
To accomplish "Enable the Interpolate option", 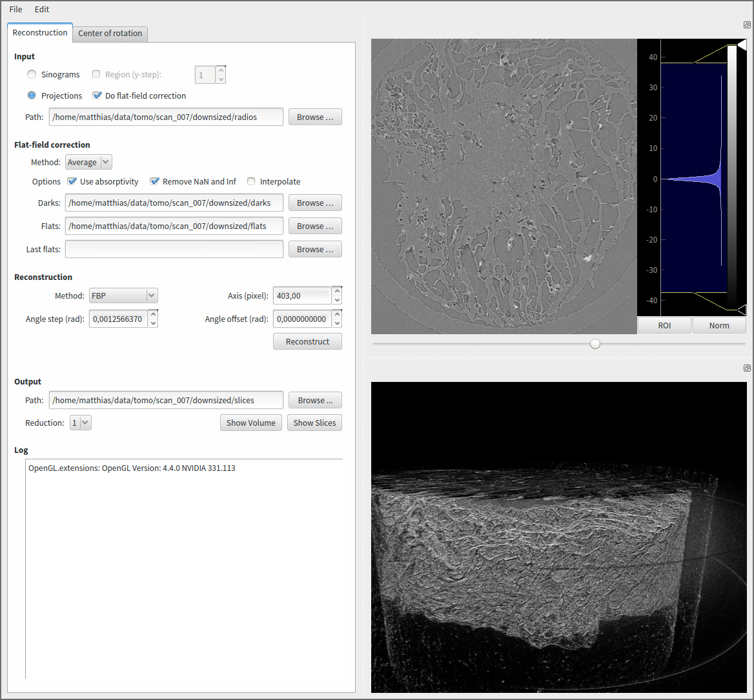I will [x=252, y=182].
